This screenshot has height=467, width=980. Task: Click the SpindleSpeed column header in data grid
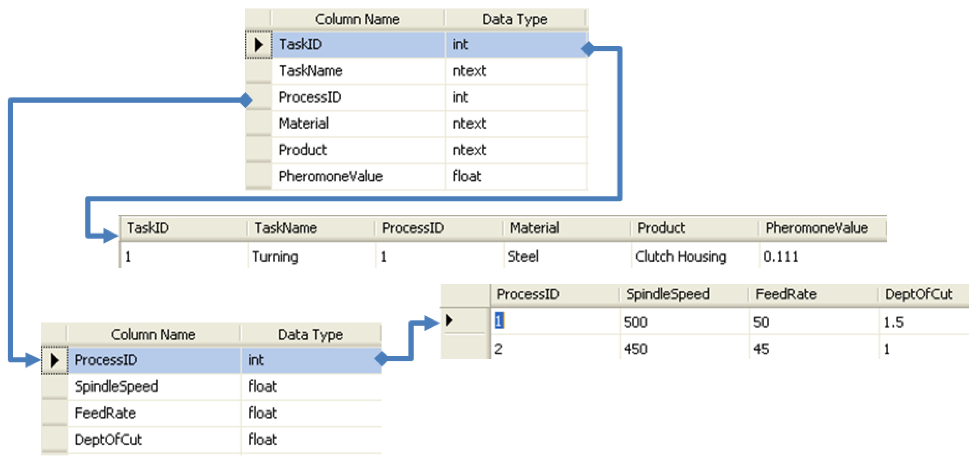[x=668, y=294]
